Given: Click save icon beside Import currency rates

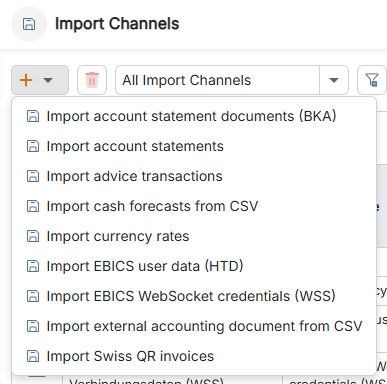Looking at the screenshot, I should [x=33, y=236].
